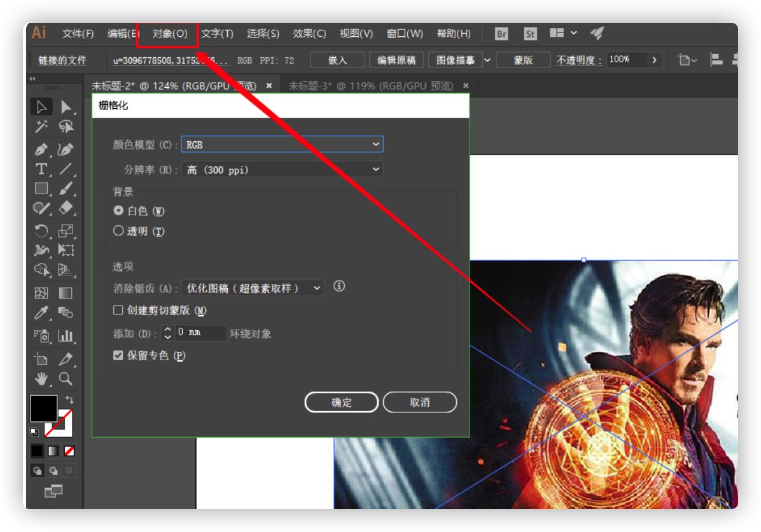Viewport: 761px width, 532px height.
Task: Enable the 创建剪切蒙版 (M) checkbox
Action: [x=118, y=310]
